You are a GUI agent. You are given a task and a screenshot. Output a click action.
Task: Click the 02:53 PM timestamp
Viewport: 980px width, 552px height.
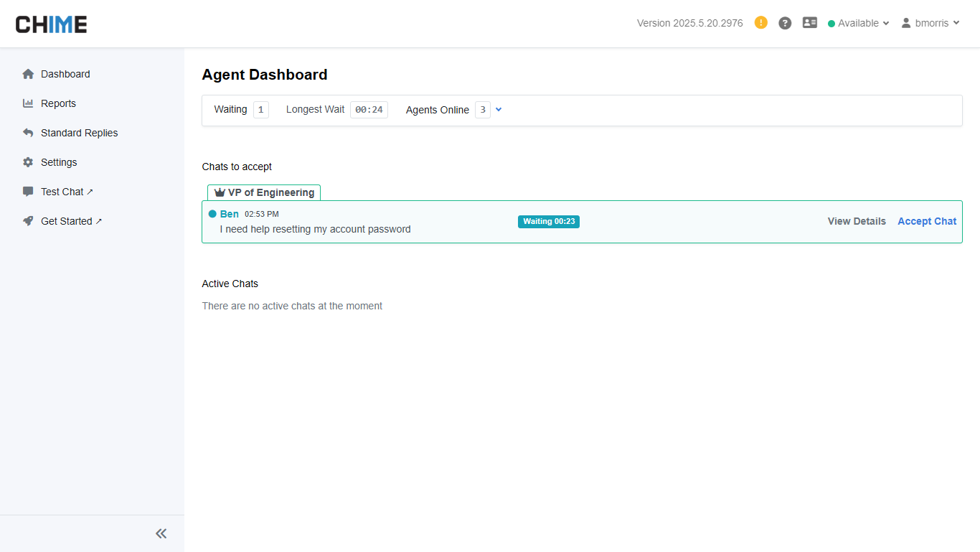262,214
